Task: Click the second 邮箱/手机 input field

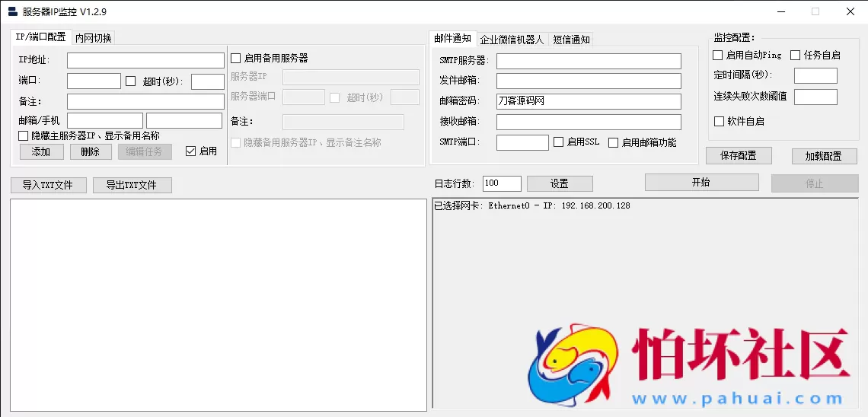Action: pos(184,120)
